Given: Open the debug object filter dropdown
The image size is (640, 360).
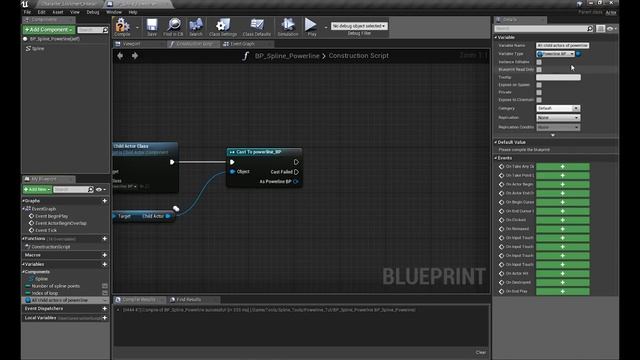Looking at the screenshot, I should [359, 26].
